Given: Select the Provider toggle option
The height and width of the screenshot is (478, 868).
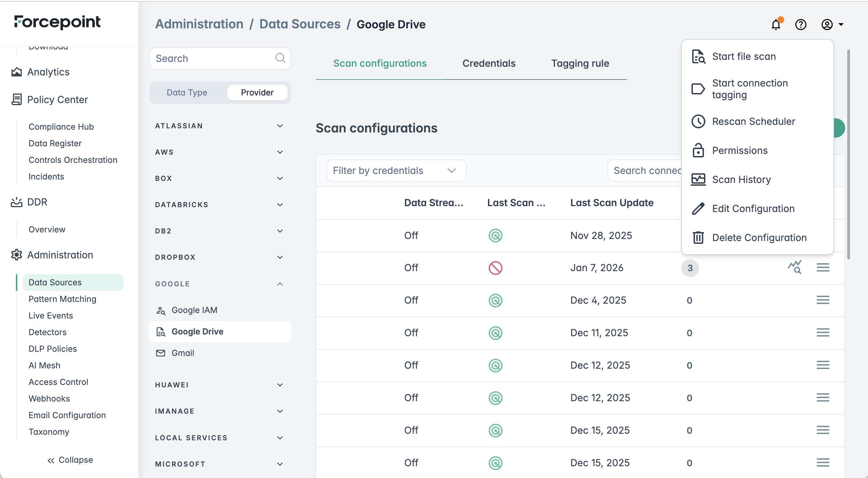Looking at the screenshot, I should pyautogui.click(x=257, y=92).
